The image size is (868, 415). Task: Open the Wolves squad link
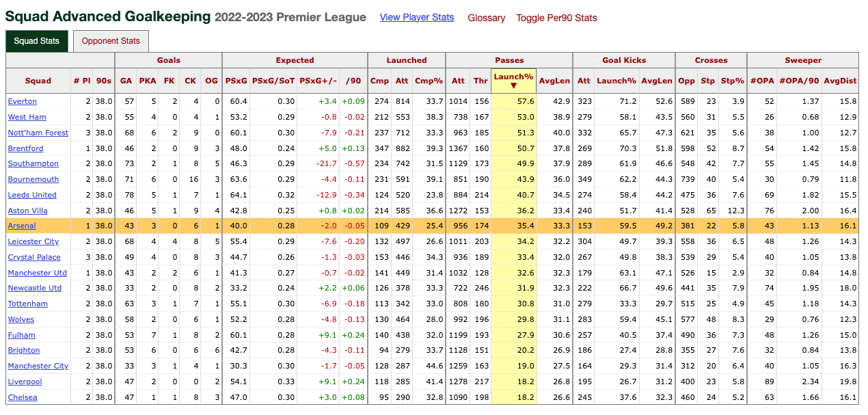pyautogui.click(x=21, y=319)
